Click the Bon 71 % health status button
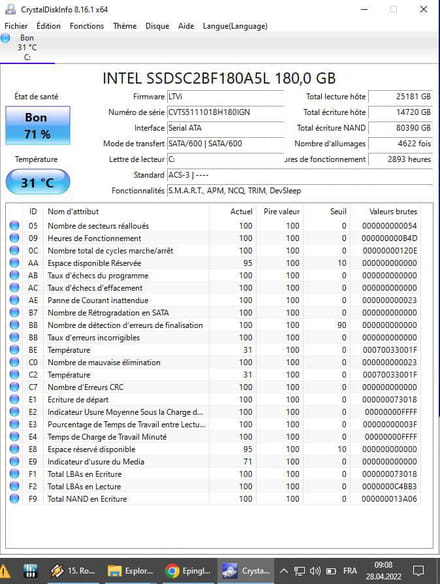This screenshot has width=440, height=584. (x=38, y=126)
